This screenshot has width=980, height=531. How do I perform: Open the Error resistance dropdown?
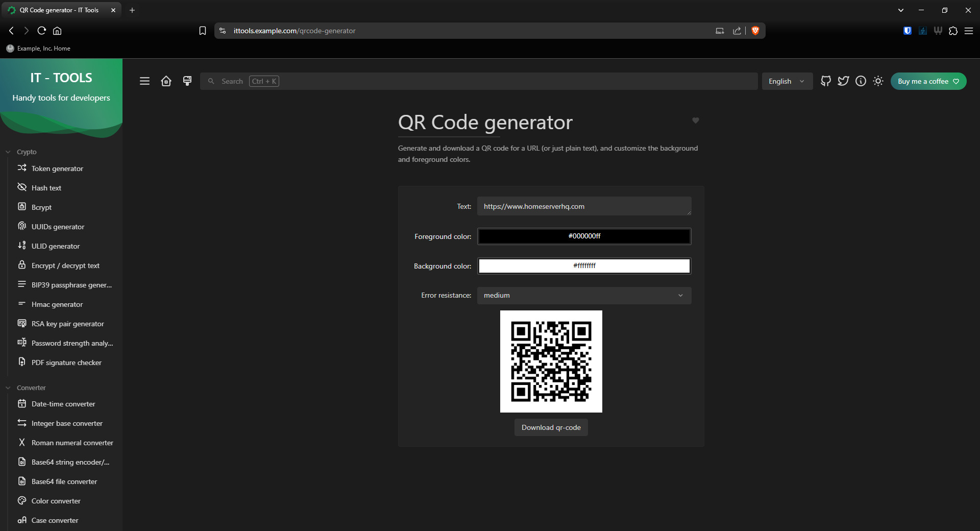pos(584,296)
